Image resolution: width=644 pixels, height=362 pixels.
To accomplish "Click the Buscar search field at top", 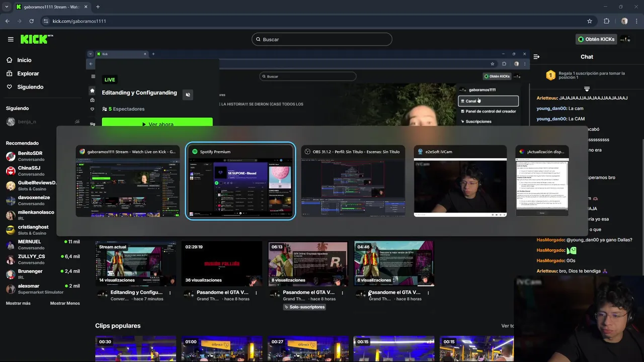I will coord(322,39).
